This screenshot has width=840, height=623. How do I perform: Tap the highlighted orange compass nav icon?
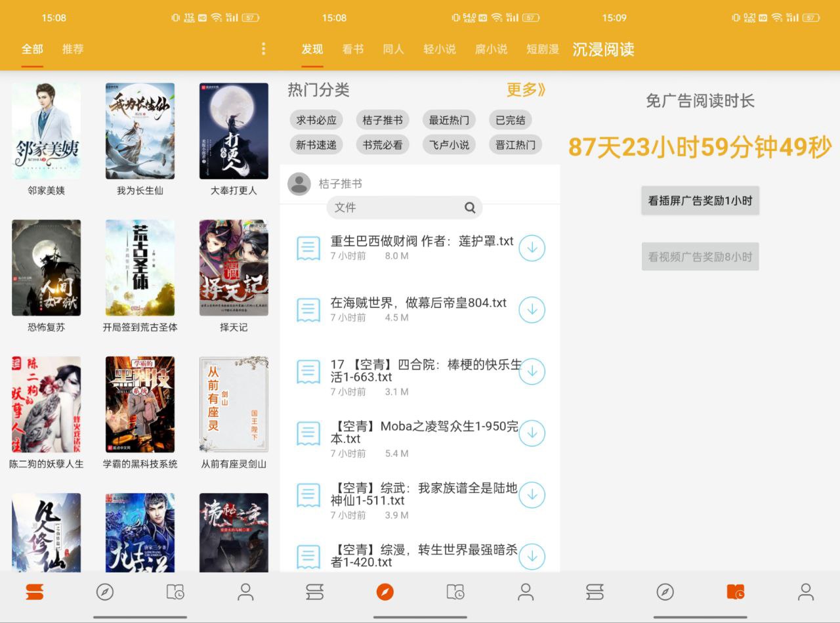(x=385, y=592)
